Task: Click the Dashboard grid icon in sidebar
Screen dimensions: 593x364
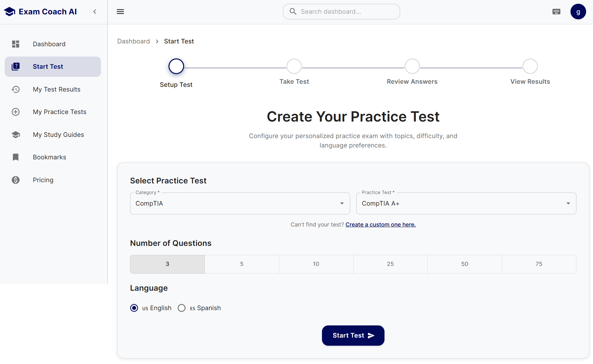Action: [16, 44]
